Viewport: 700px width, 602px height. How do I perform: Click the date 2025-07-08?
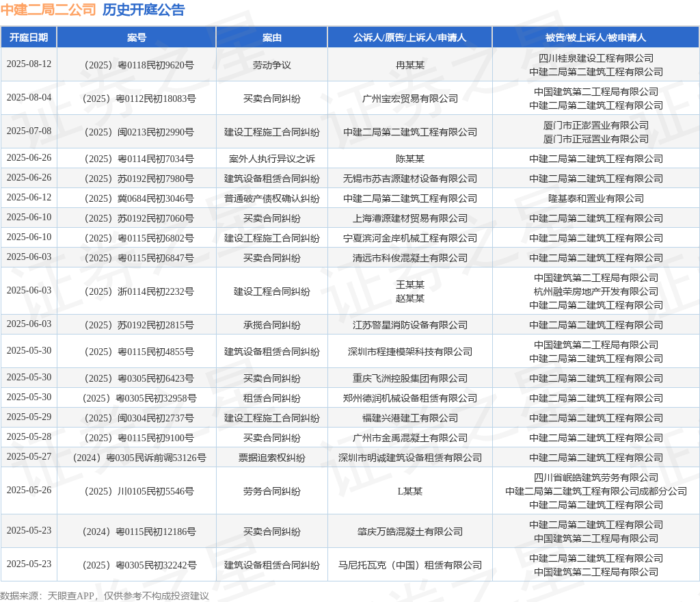pos(29,131)
